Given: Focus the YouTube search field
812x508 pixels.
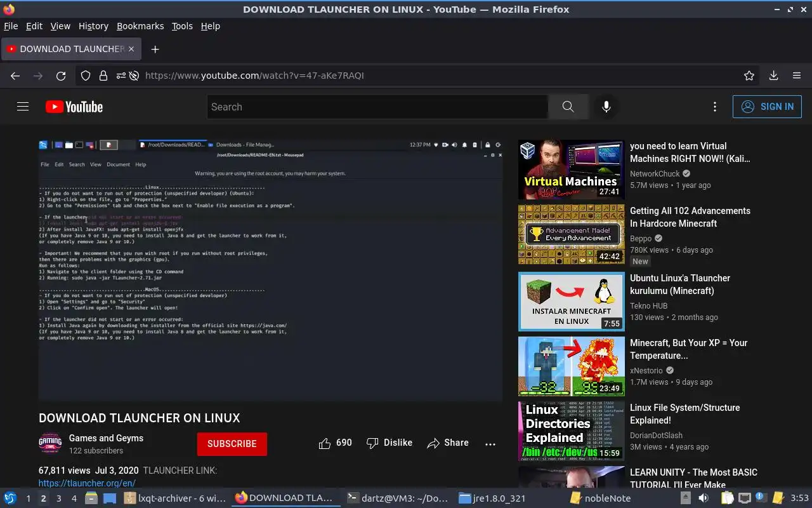Looking at the screenshot, I should pos(377,107).
